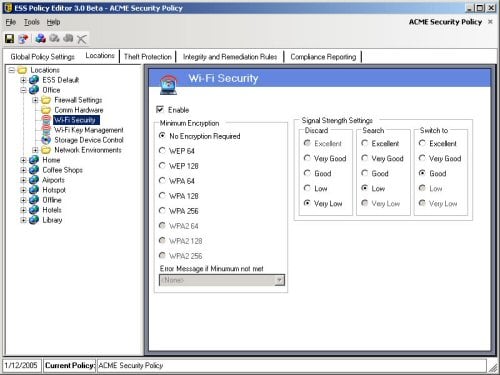Switch to Theft Protection tab
The image size is (500, 375).
(148, 57)
